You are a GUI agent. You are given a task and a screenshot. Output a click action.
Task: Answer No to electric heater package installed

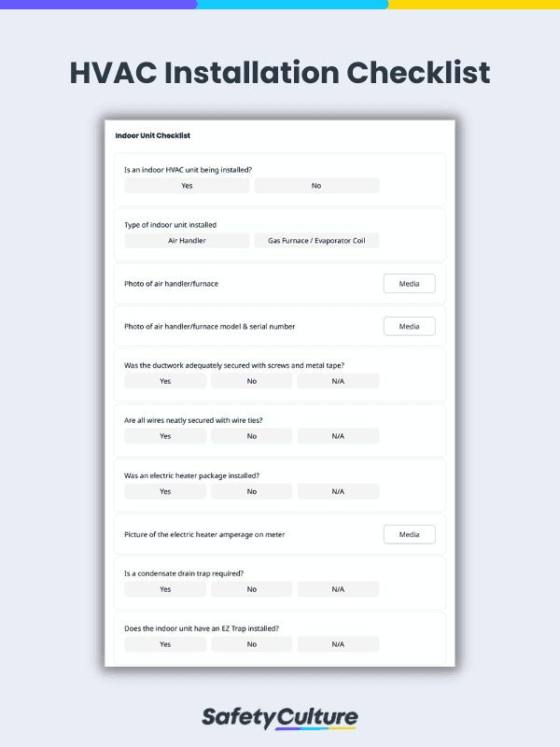click(251, 490)
